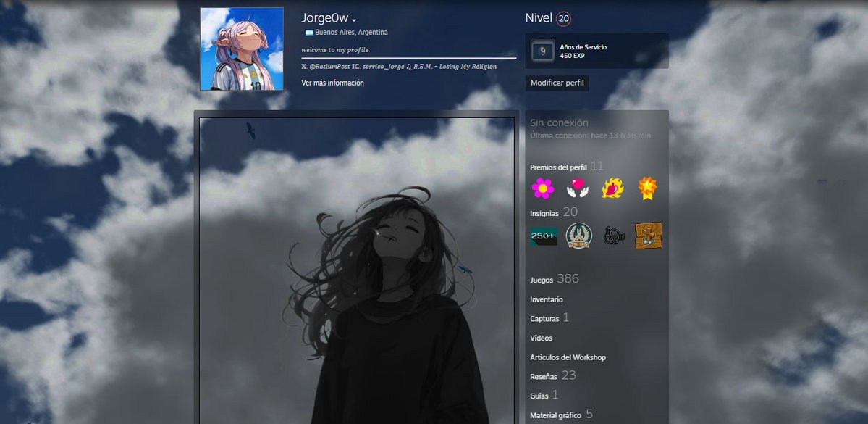Click the featured girl artwork showcase
This screenshot has width=868, height=424.
pos(356,271)
